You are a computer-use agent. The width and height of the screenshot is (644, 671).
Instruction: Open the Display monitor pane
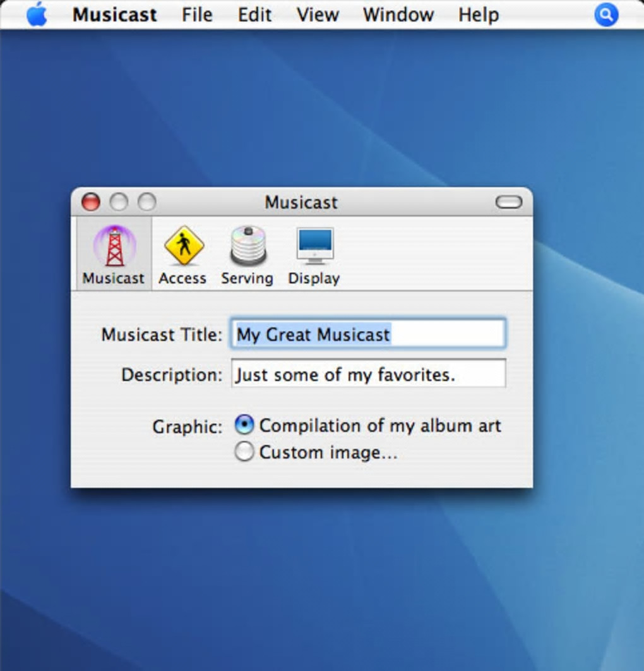click(314, 254)
